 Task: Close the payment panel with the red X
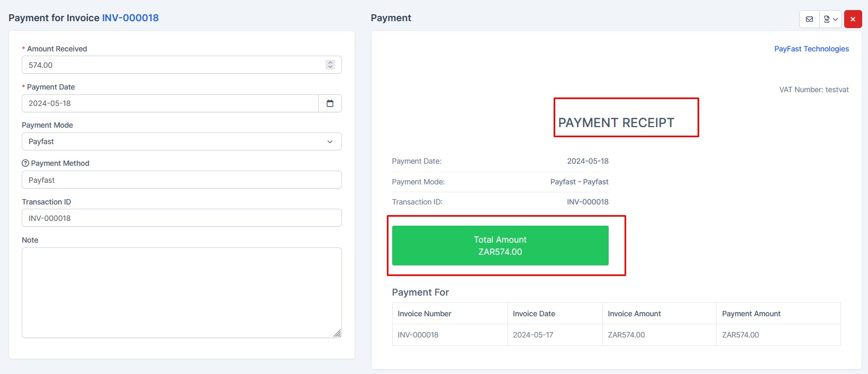pos(853,19)
